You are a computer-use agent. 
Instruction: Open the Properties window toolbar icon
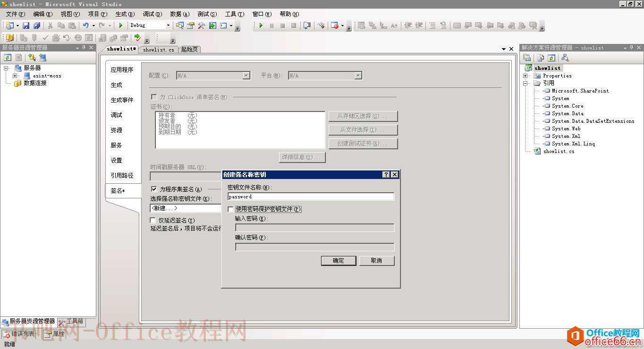coord(191,26)
